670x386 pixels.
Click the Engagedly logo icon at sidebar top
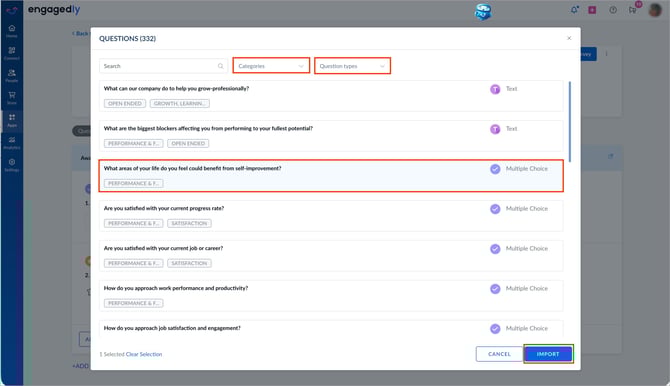coord(12,10)
